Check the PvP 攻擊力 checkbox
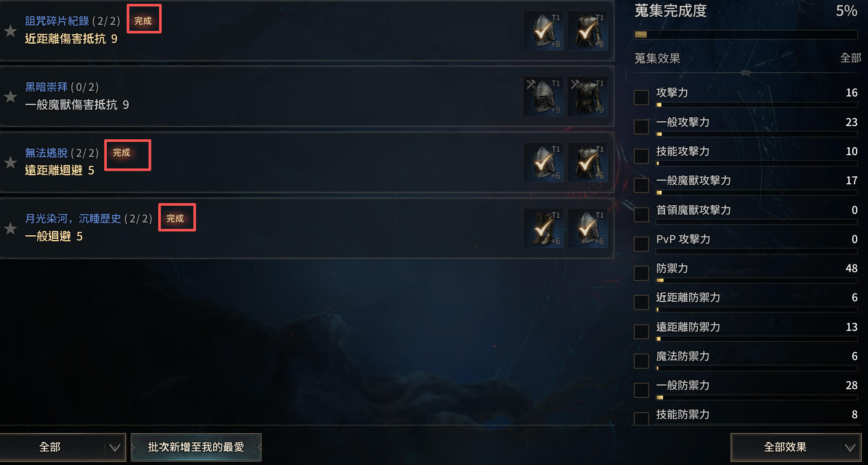 641,244
